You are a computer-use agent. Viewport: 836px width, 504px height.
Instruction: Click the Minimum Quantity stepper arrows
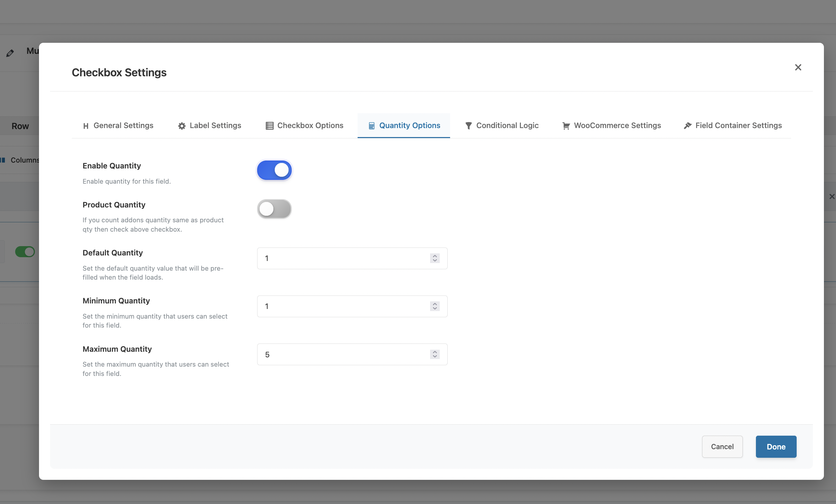[435, 306]
